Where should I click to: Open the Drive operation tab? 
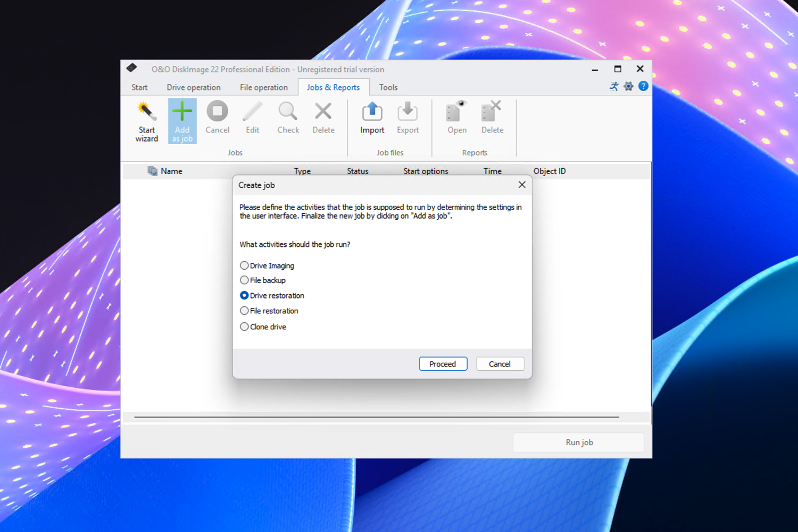point(194,87)
